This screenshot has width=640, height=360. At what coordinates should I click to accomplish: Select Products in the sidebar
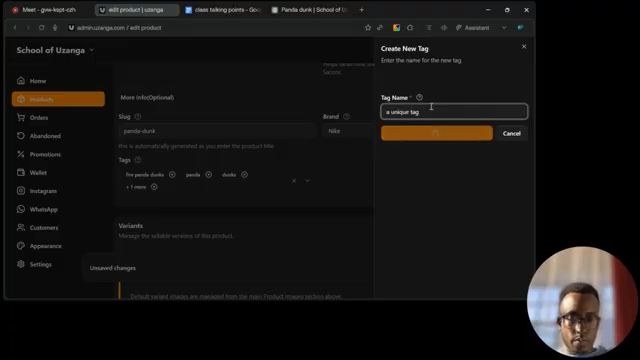[58, 99]
